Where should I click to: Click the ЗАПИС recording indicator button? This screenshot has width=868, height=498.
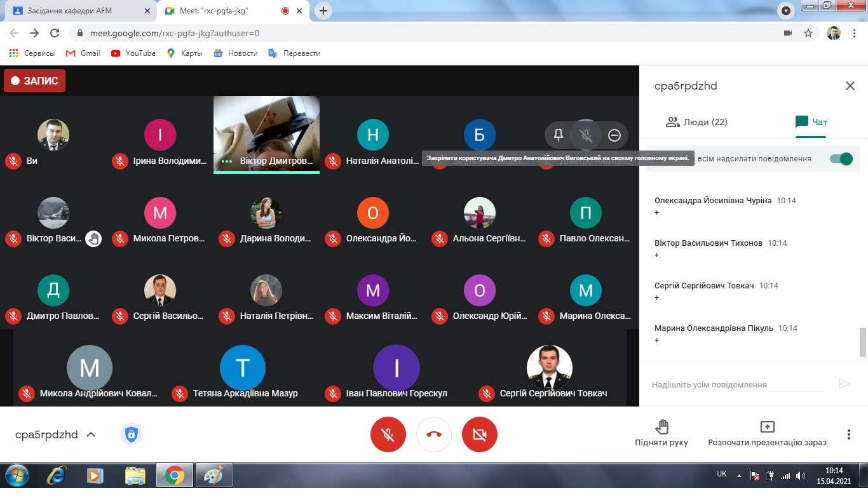[x=34, y=81]
